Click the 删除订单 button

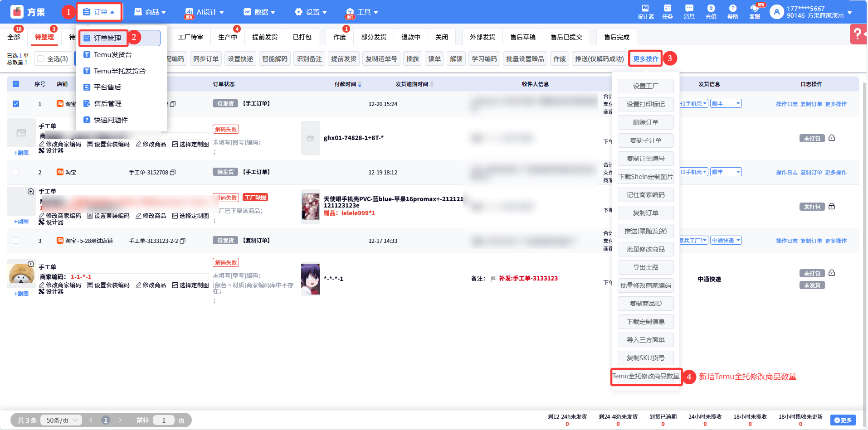[646, 122]
